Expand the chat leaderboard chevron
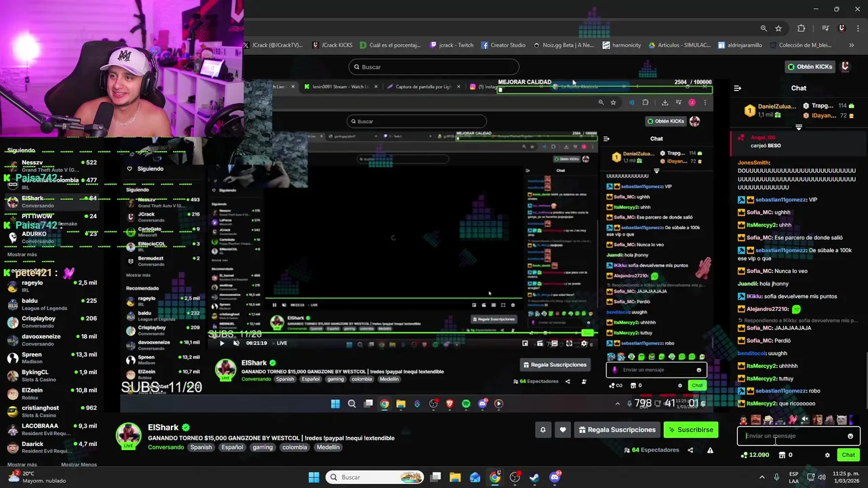This screenshot has height=488, width=868. (x=799, y=127)
